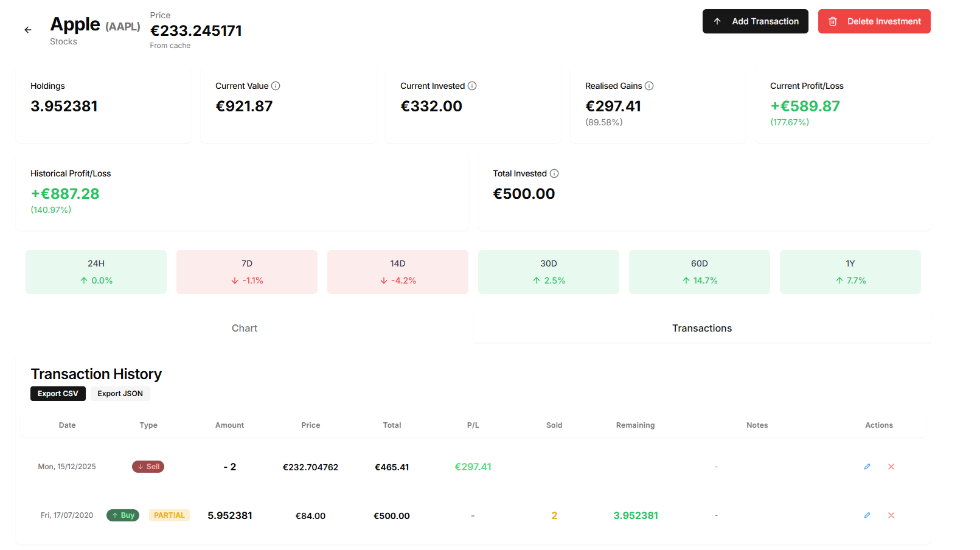The height and width of the screenshot is (550, 980).
Task: Select the 1Y performance period
Action: coord(849,271)
